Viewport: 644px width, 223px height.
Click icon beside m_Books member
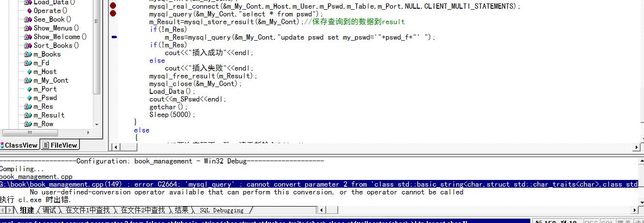coord(28,54)
